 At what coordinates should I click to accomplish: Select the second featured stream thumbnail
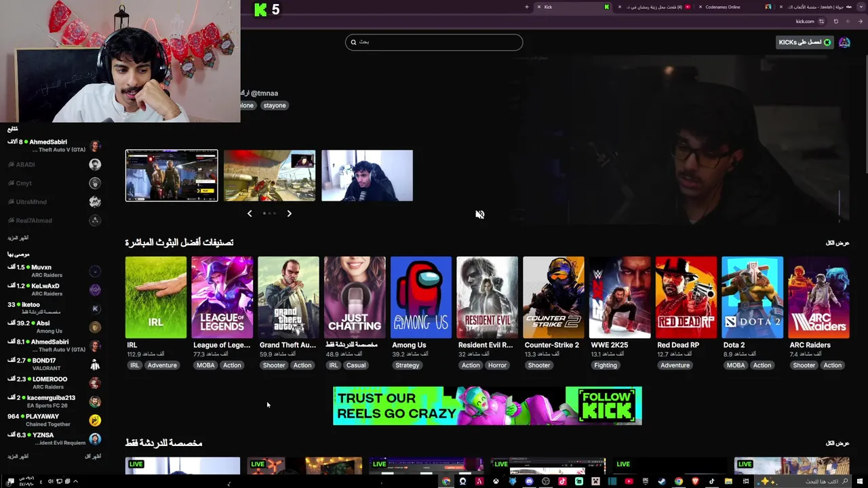point(269,176)
